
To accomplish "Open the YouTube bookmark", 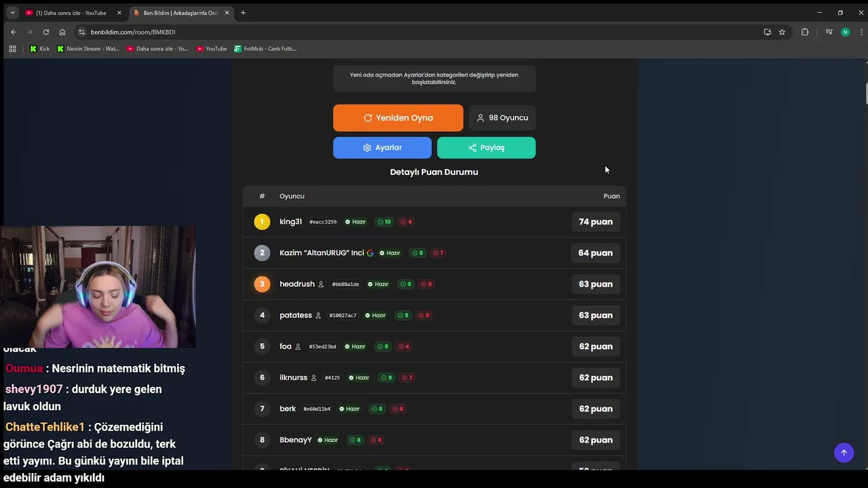I will [x=212, y=49].
